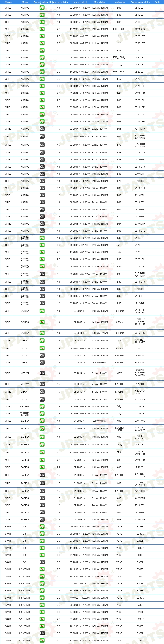Viewport: 164px width, 644px height.
Task: Click engine code A 16 LES
Action: tap(140, 333)
